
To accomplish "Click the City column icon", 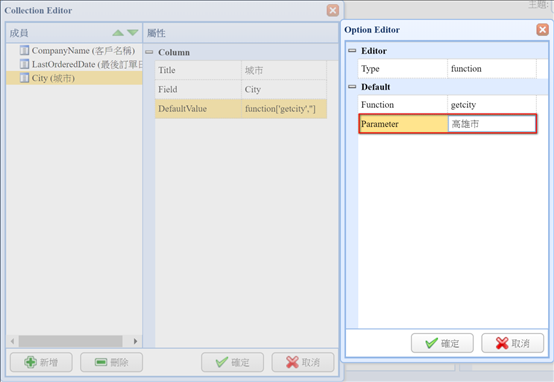I will tap(24, 78).
